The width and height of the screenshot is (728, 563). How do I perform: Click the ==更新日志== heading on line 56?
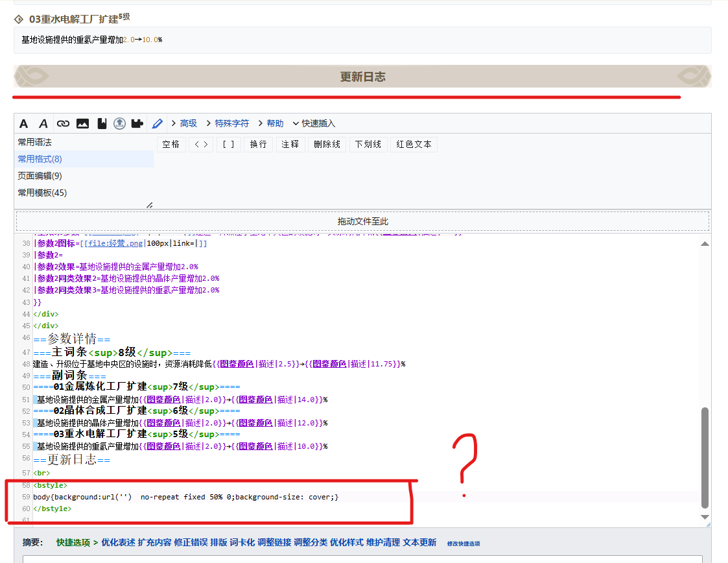72,460
